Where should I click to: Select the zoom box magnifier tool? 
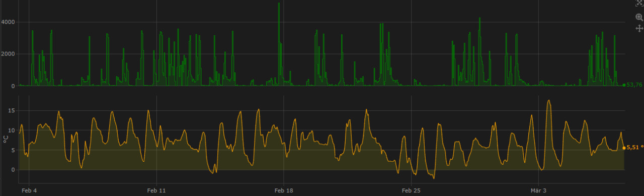[639, 17]
